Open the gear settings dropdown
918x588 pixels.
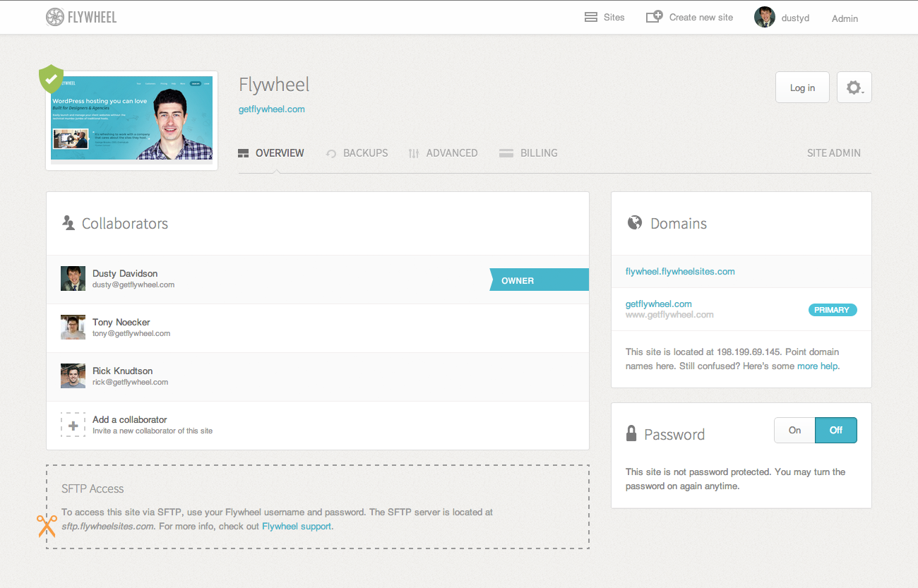click(x=854, y=88)
